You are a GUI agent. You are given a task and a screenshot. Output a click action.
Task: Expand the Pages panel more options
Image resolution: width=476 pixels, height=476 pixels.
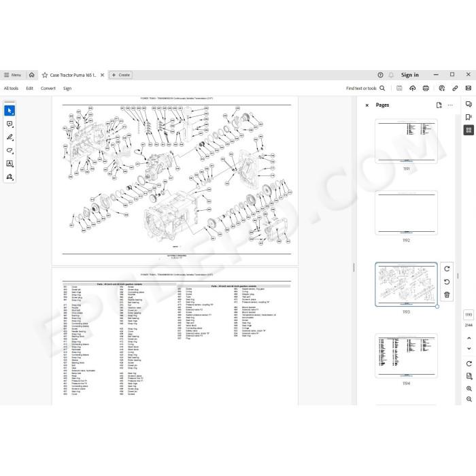[x=450, y=105]
